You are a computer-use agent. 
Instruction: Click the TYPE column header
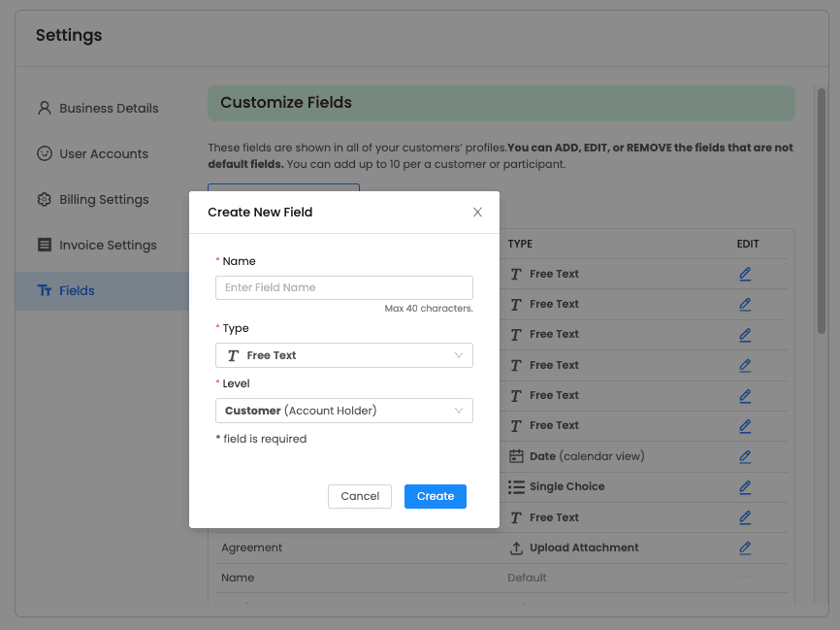tap(520, 244)
